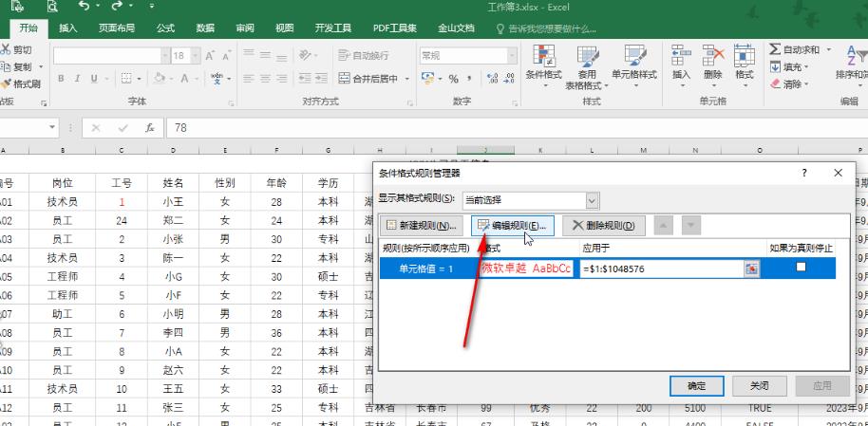Click Edit Rule (编辑规则) button
The height and width of the screenshot is (426, 868).
point(513,226)
